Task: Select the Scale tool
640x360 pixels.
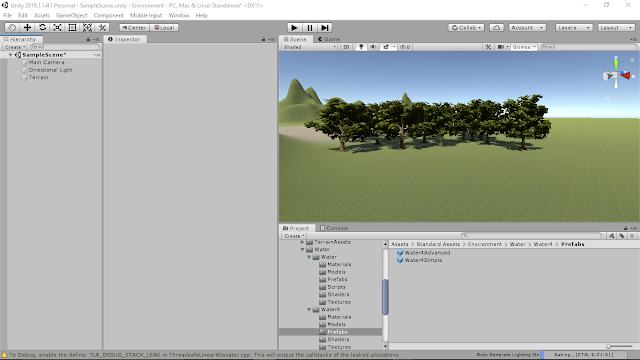Action: coord(58,27)
